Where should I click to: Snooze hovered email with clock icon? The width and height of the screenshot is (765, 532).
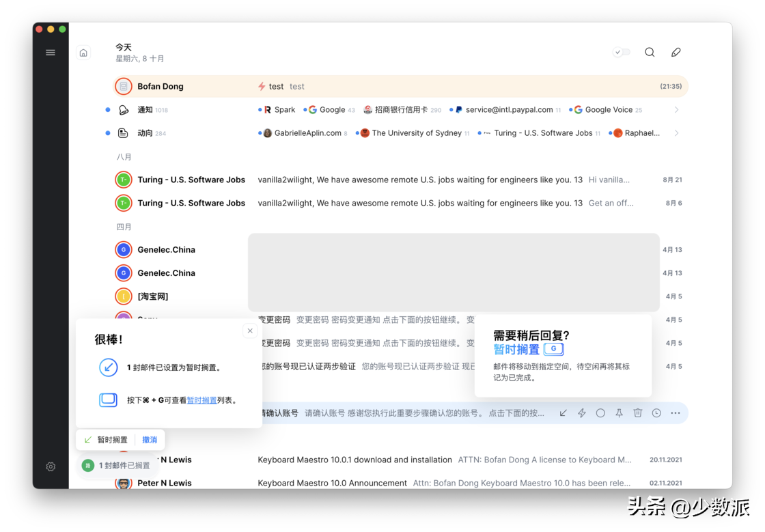tap(656, 413)
